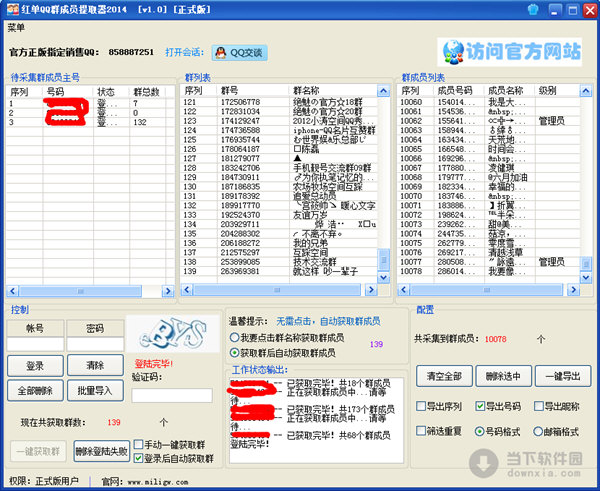Click the 群号 column header

(x=253, y=91)
